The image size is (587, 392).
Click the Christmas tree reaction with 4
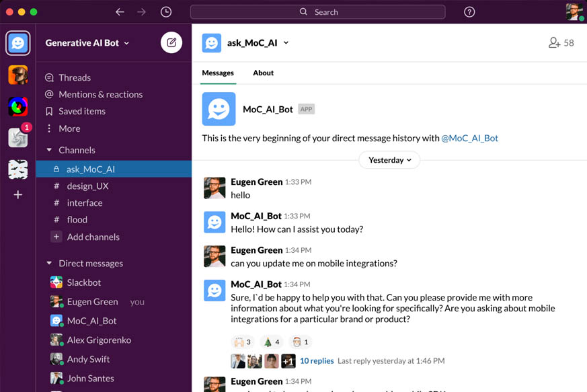click(x=272, y=342)
